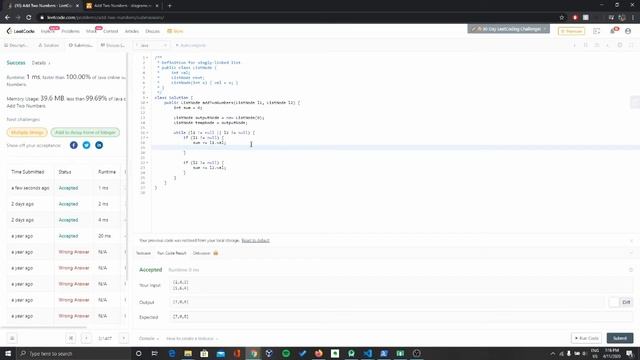Open the Accepted submission with 20 ms runtime
The width and height of the screenshot is (640, 360).
(x=68, y=236)
